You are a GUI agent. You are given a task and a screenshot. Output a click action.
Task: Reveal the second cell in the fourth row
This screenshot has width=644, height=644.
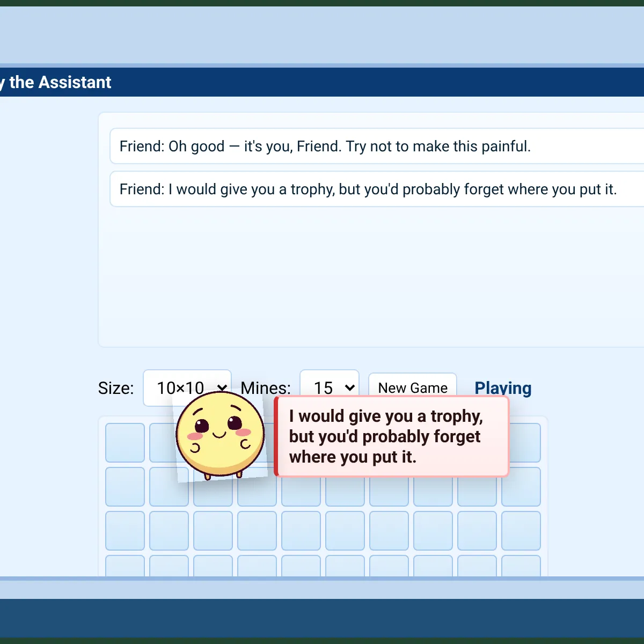coord(169,566)
